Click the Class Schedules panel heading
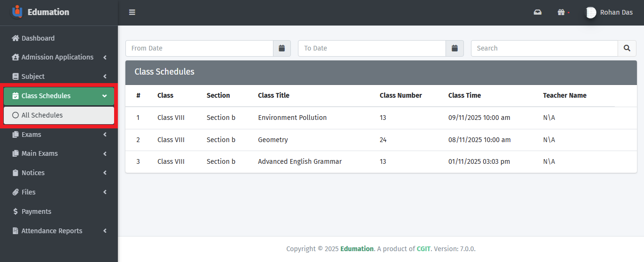This screenshot has width=644, height=262. [x=165, y=72]
